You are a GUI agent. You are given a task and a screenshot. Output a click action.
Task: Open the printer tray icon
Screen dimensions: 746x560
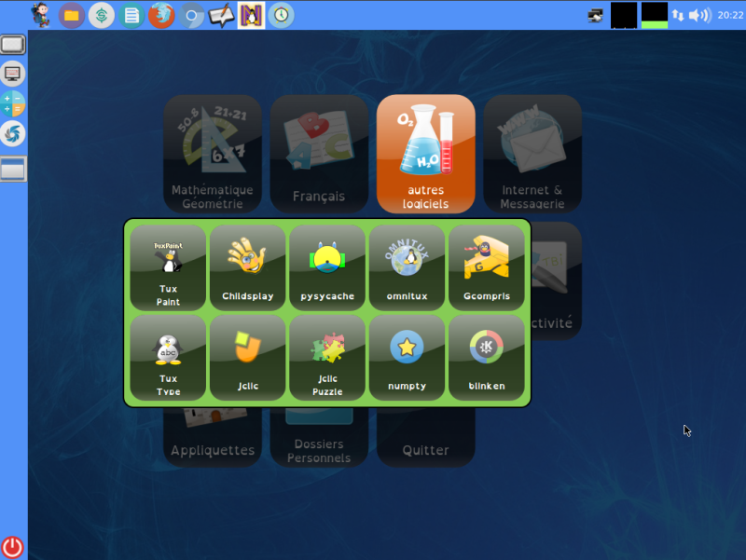click(595, 16)
